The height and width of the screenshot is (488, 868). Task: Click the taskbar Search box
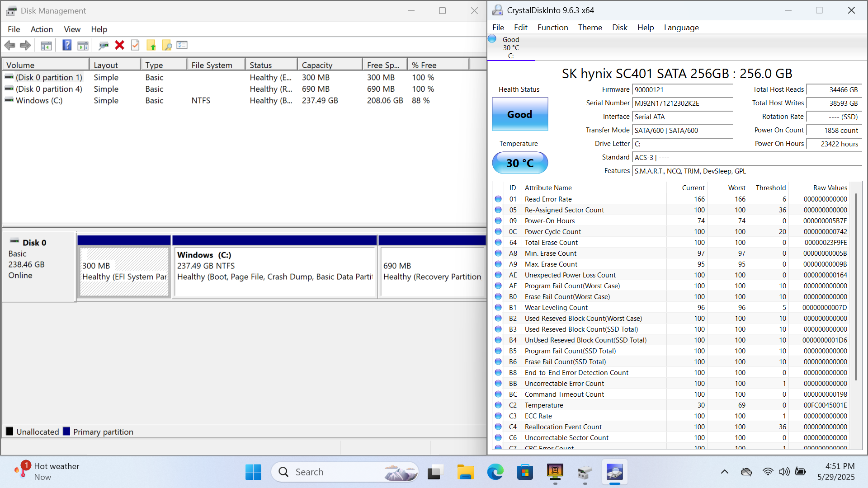tap(344, 472)
